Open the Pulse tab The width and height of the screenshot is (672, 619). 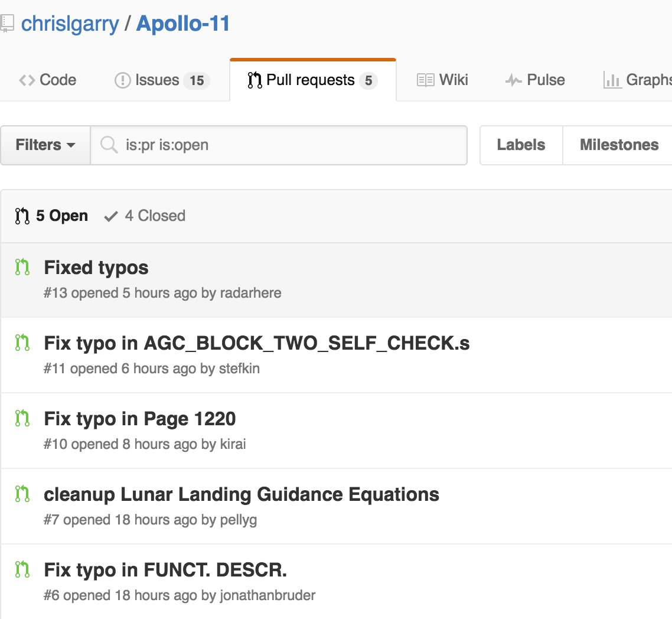[x=535, y=80]
